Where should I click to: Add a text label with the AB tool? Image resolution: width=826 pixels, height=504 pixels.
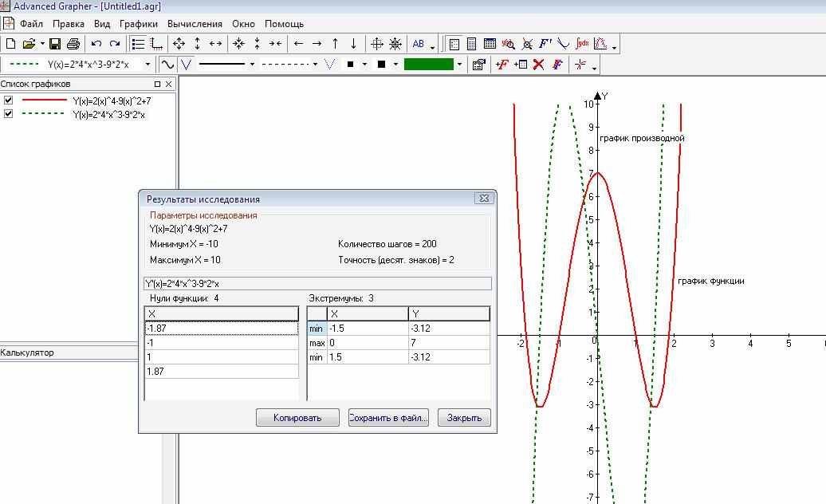pos(419,44)
